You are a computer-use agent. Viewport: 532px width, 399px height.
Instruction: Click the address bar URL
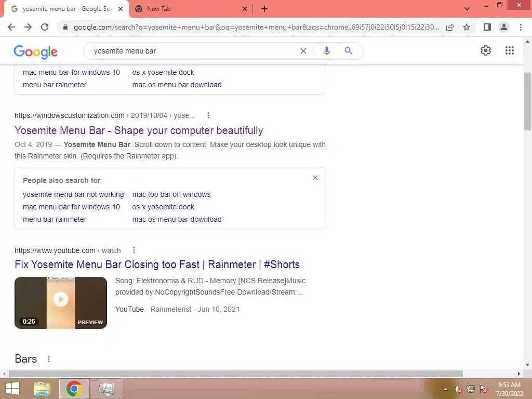(256, 27)
